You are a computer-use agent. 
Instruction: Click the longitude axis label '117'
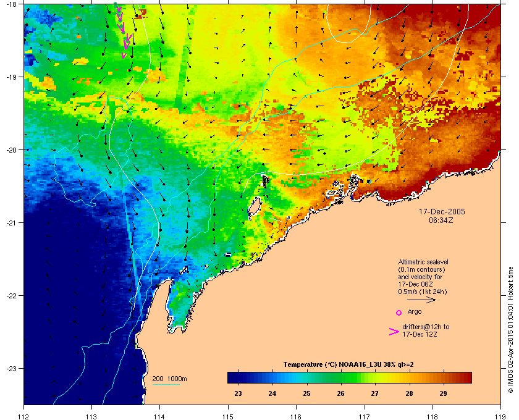pos(365,417)
